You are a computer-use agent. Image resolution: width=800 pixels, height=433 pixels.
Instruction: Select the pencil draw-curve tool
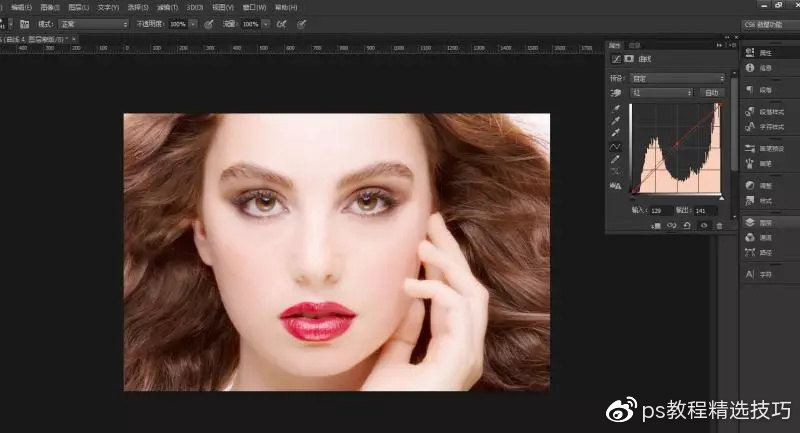click(x=616, y=160)
